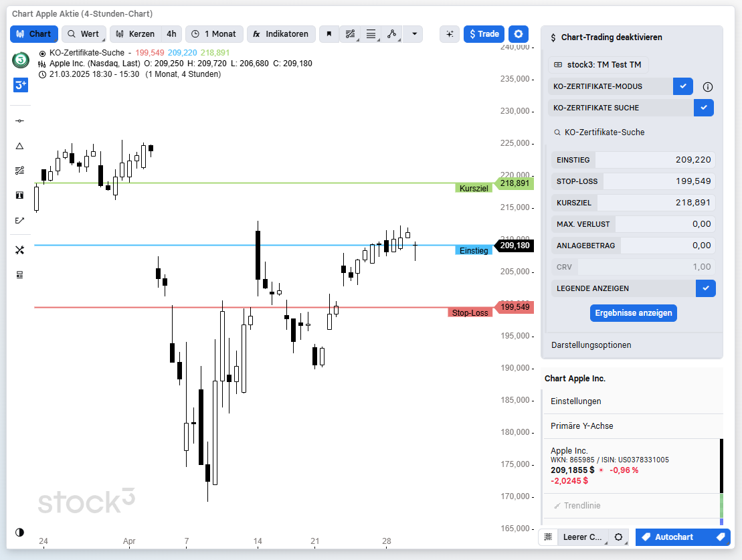Select the horizontal line tool in sidebar
742x560 pixels.
click(19, 121)
